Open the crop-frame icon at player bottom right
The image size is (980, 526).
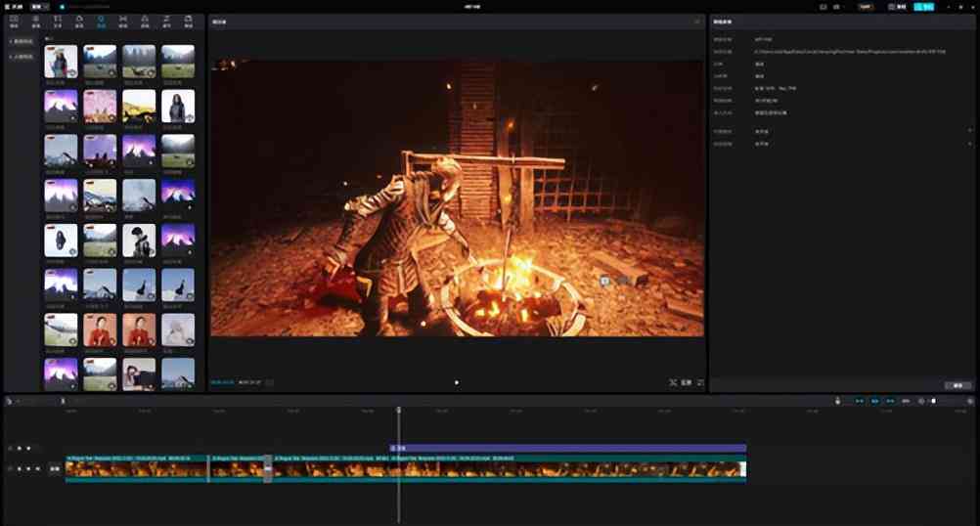coord(673,382)
